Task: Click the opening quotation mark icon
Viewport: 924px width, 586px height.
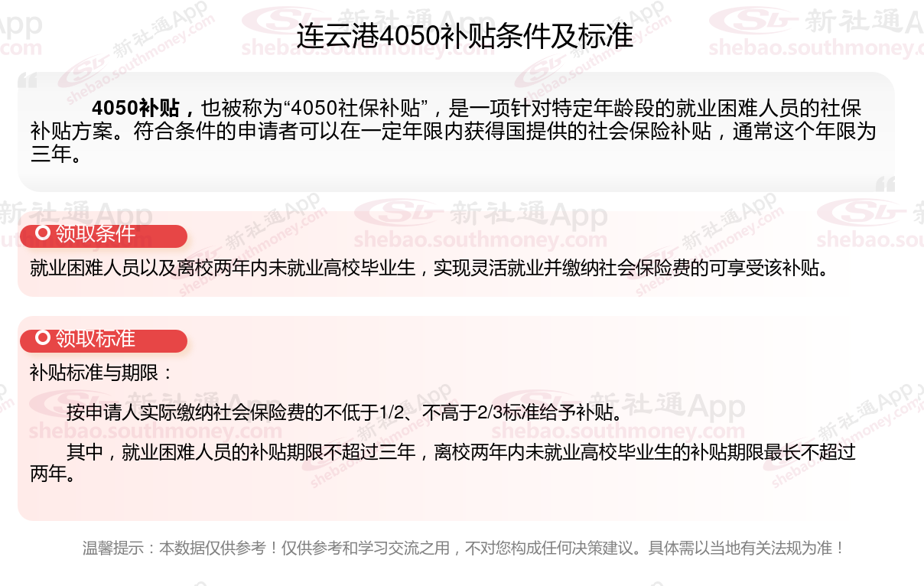Action: (x=28, y=81)
